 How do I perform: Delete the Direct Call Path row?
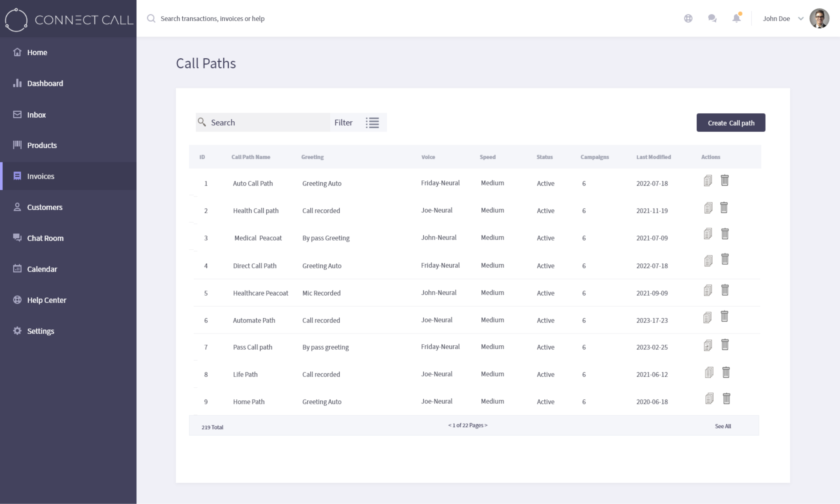[725, 259]
